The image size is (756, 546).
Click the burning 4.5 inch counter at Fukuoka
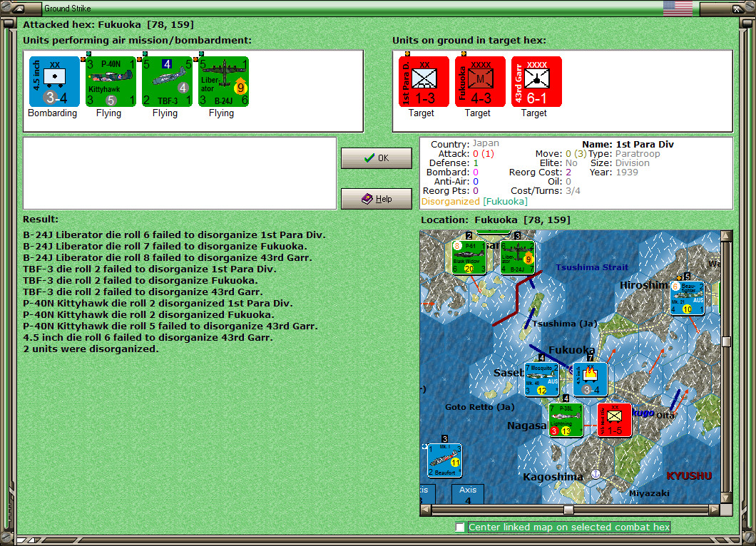[590, 379]
